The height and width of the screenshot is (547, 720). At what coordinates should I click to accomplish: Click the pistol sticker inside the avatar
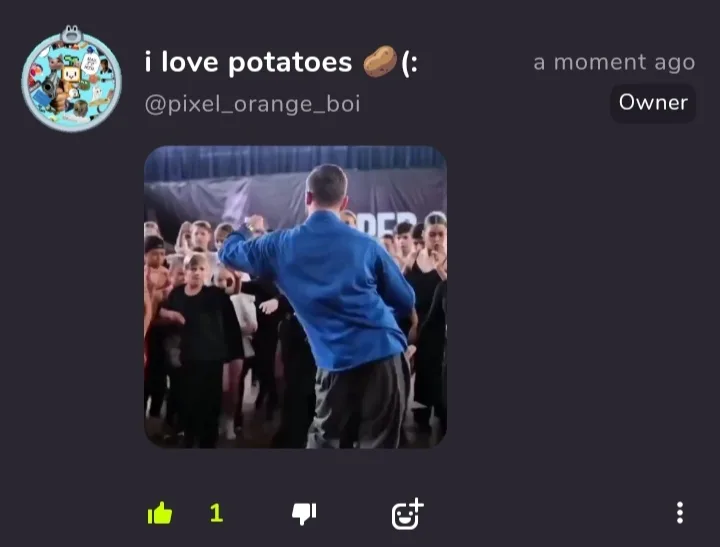pos(51,86)
